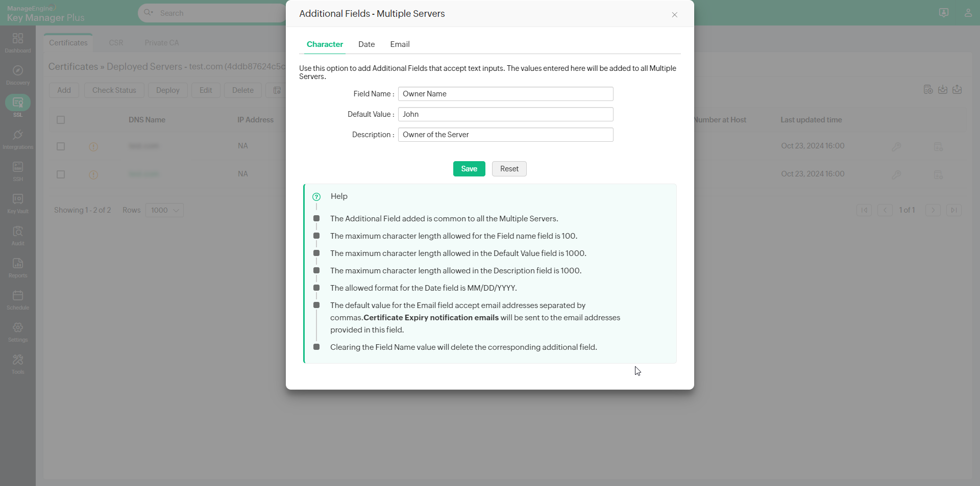Select the header checkbox in the certificates table
This screenshot has height=486, width=980.
[x=61, y=119]
